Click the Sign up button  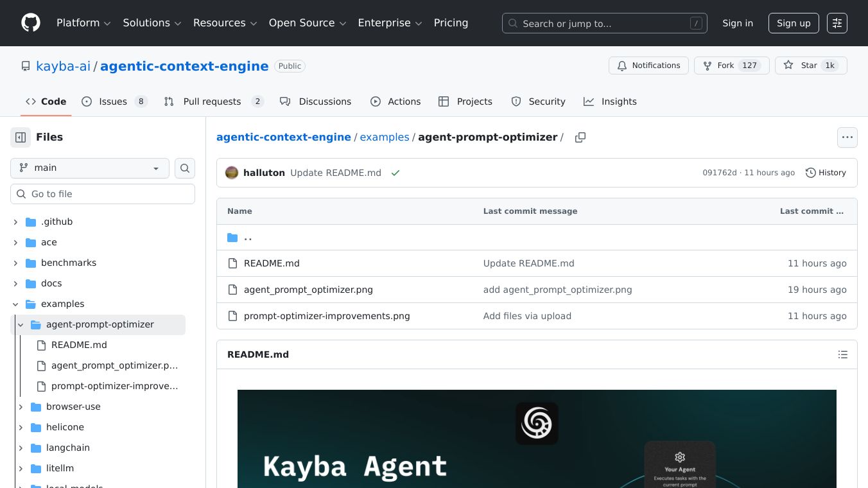point(794,23)
